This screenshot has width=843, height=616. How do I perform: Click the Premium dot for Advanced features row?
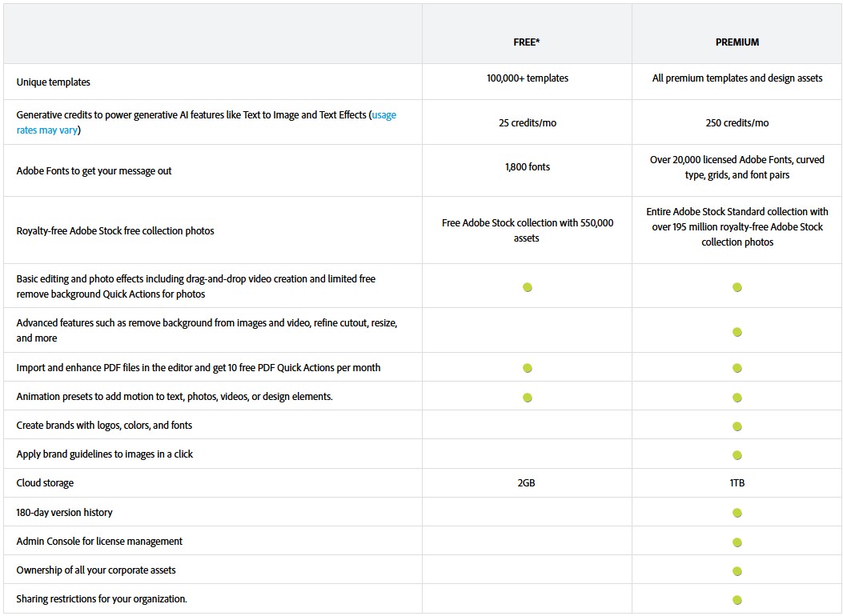[x=737, y=332]
